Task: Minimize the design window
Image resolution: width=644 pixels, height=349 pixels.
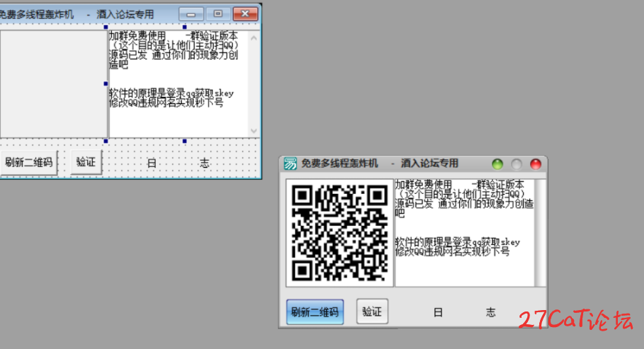Action: pyautogui.click(x=191, y=14)
